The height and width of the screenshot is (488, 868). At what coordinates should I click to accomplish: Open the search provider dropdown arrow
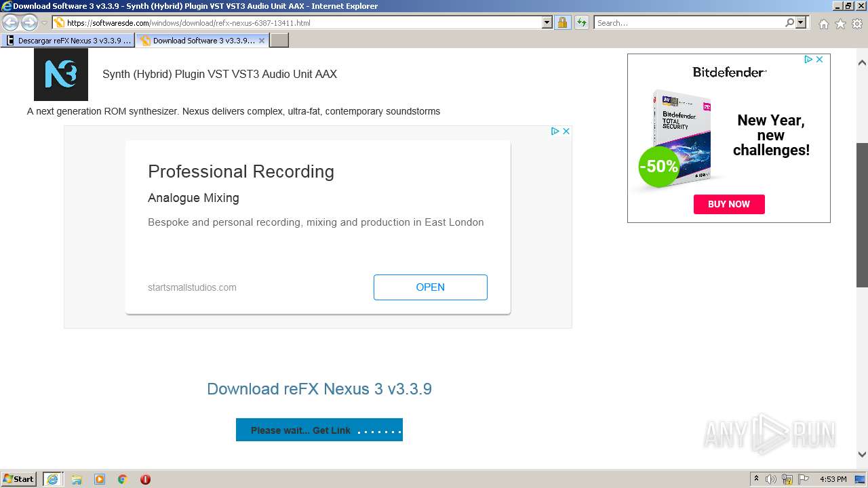click(801, 23)
